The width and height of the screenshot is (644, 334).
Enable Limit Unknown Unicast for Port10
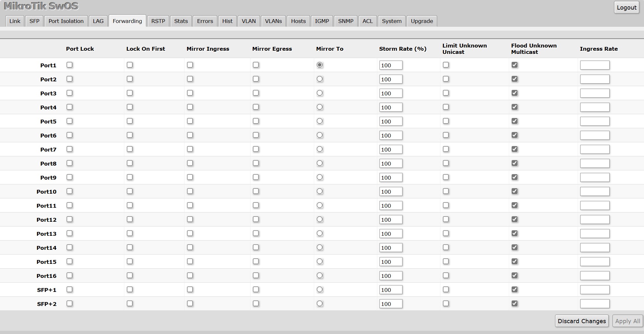446,191
